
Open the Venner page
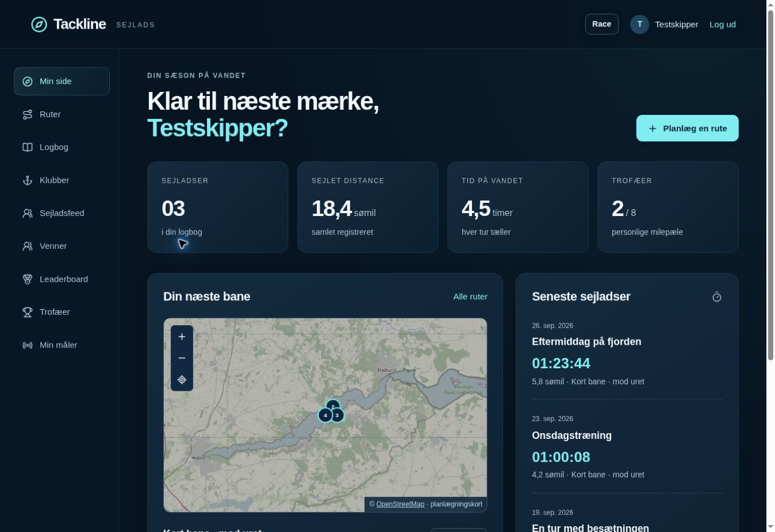coord(62,246)
